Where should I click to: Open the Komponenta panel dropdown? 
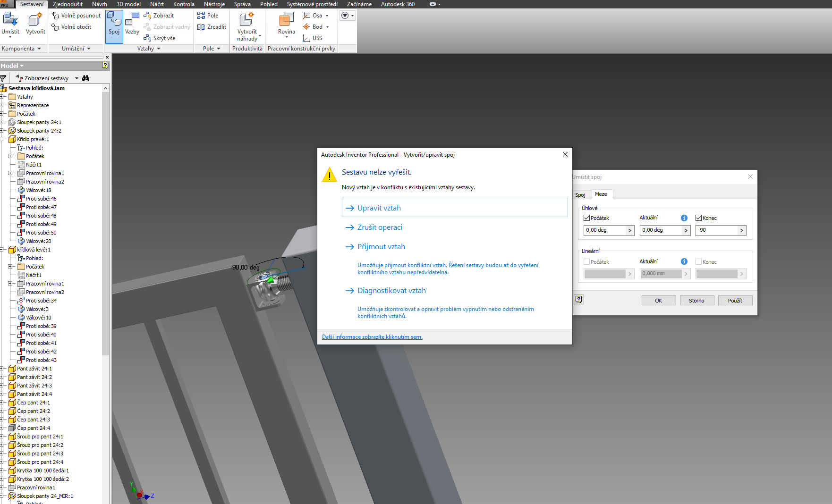(x=40, y=48)
